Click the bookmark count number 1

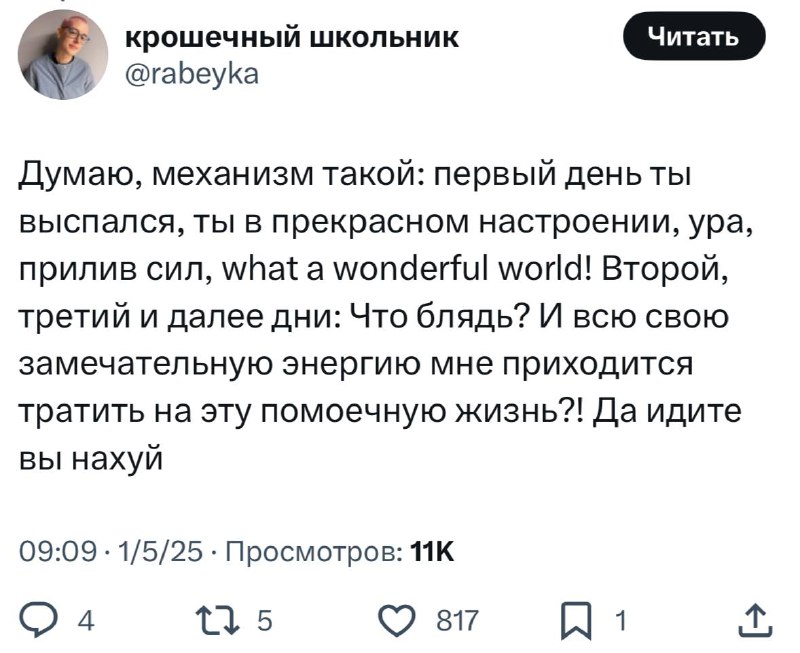619,621
